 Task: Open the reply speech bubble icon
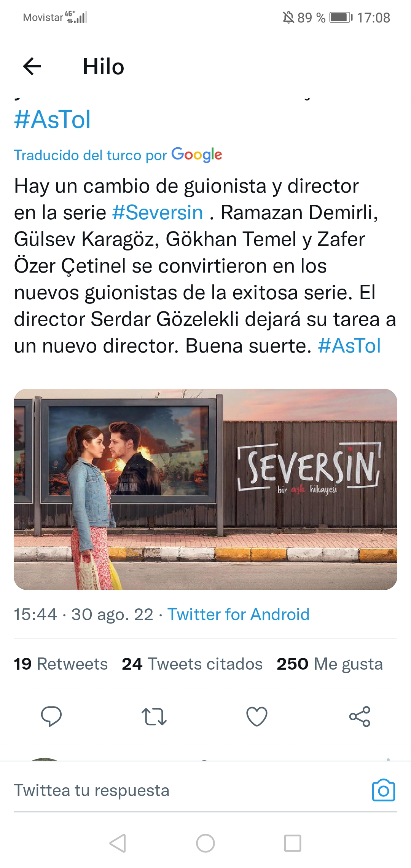click(51, 716)
